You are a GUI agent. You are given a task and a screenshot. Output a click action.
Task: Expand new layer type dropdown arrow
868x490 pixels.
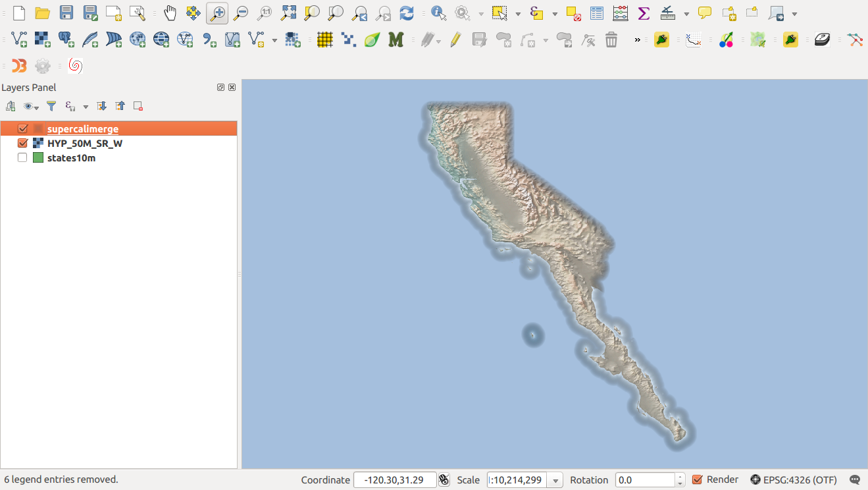point(274,40)
